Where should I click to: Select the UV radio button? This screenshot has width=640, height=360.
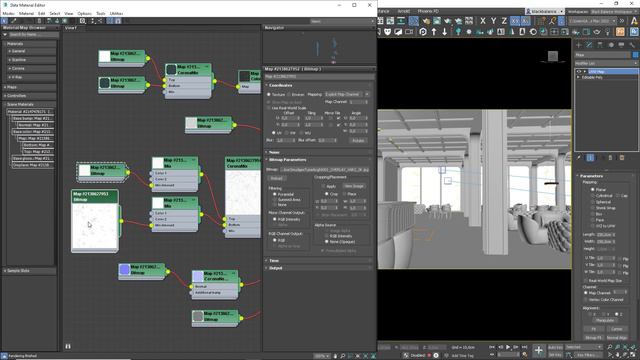tap(273, 133)
